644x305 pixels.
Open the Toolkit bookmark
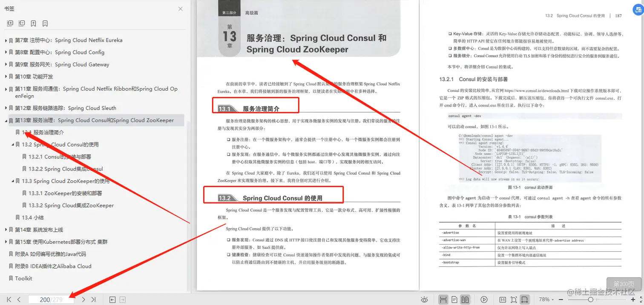(23, 278)
